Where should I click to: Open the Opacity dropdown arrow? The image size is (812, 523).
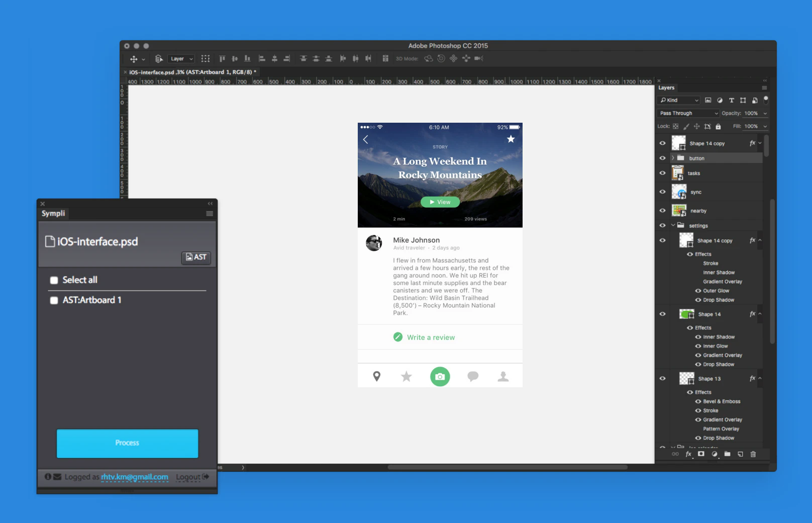click(x=765, y=114)
